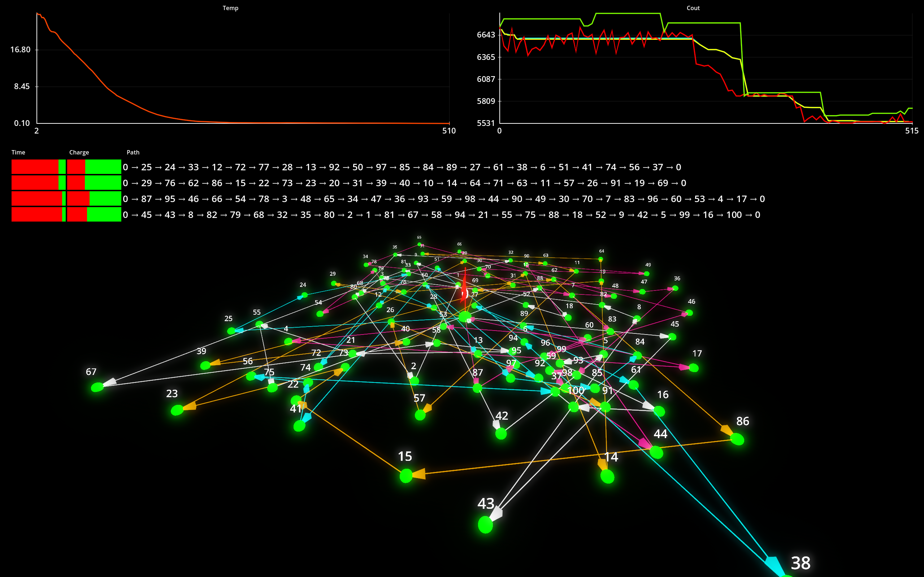Click the Charge column header
Image resolution: width=924 pixels, height=577 pixels.
click(79, 152)
